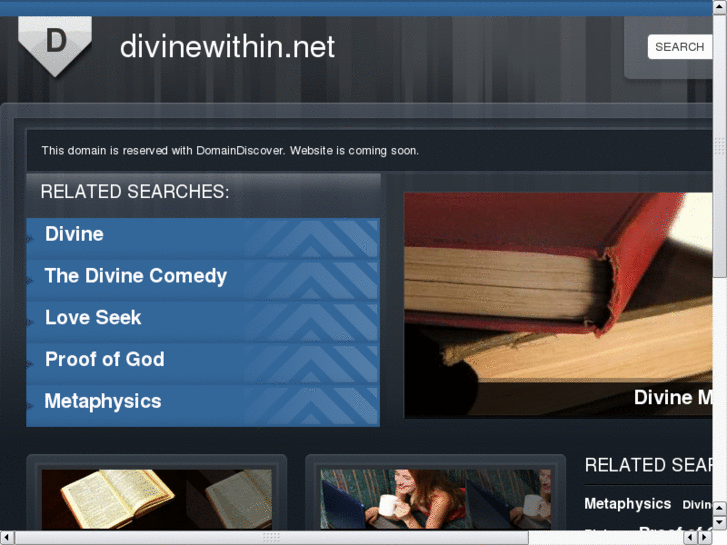Click the lower Metaphysics link near the bottom-right
The height and width of the screenshot is (545, 727).
coord(627,504)
